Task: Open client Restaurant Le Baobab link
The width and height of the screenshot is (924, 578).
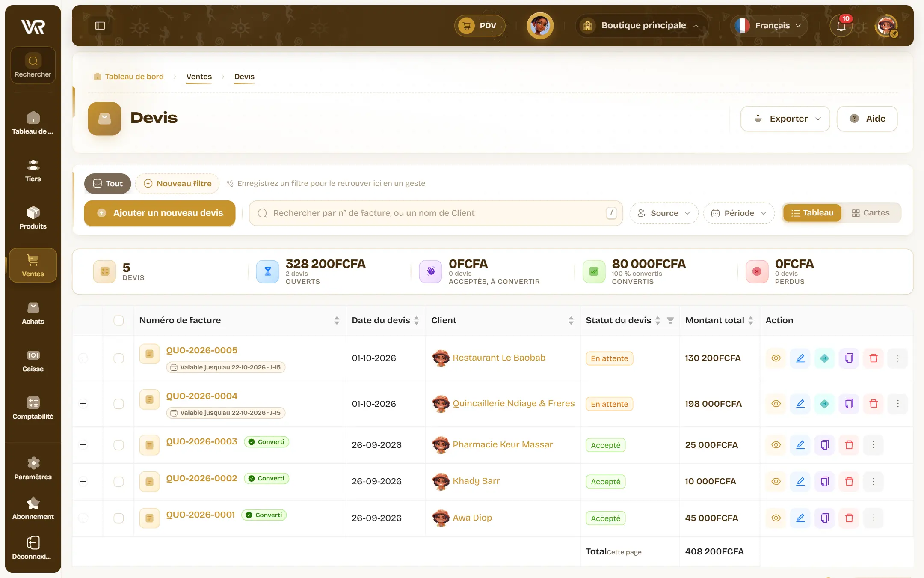Action: [499, 358]
